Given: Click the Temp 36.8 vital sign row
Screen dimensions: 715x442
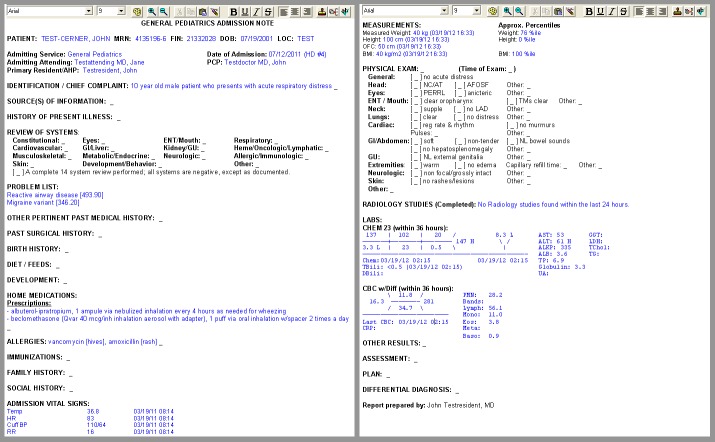Looking at the screenshot, I should click(x=90, y=411).
